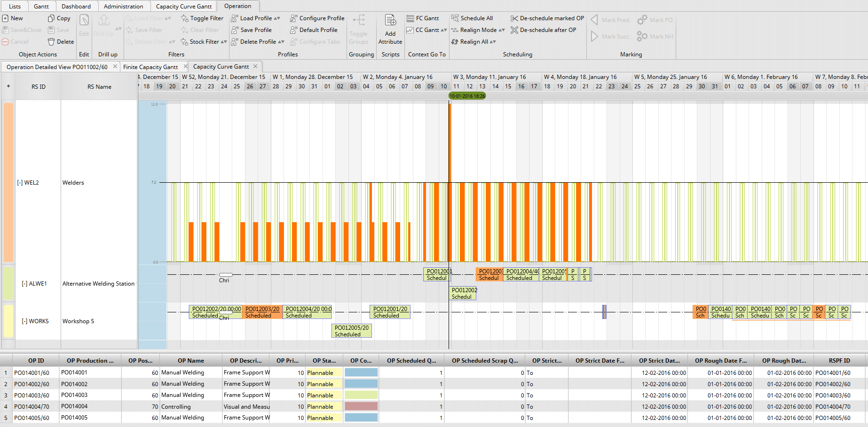Click De-schedule marked OP
The image size is (868, 427).
[x=547, y=18]
